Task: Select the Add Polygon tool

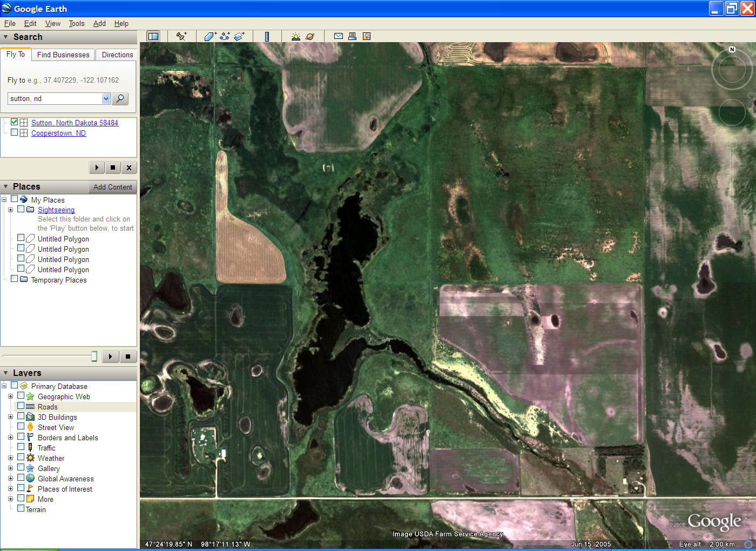Action: [210, 36]
